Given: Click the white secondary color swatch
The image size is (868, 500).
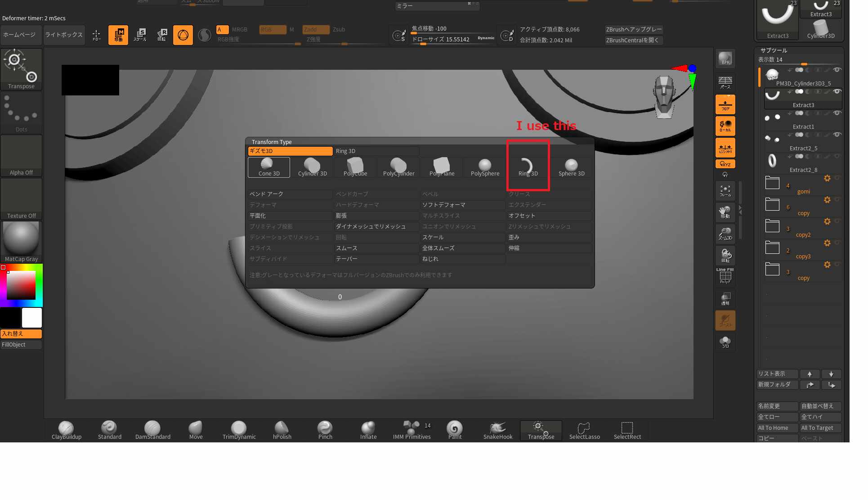Looking at the screenshot, I should (x=32, y=318).
